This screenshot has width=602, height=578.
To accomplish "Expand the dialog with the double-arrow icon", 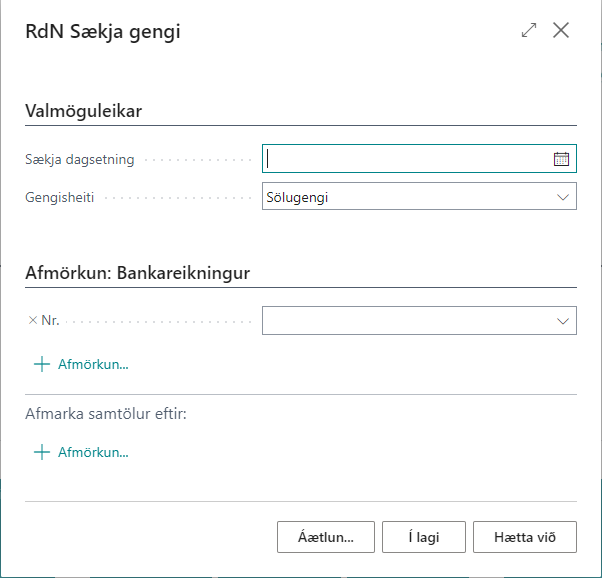I will tap(529, 31).
